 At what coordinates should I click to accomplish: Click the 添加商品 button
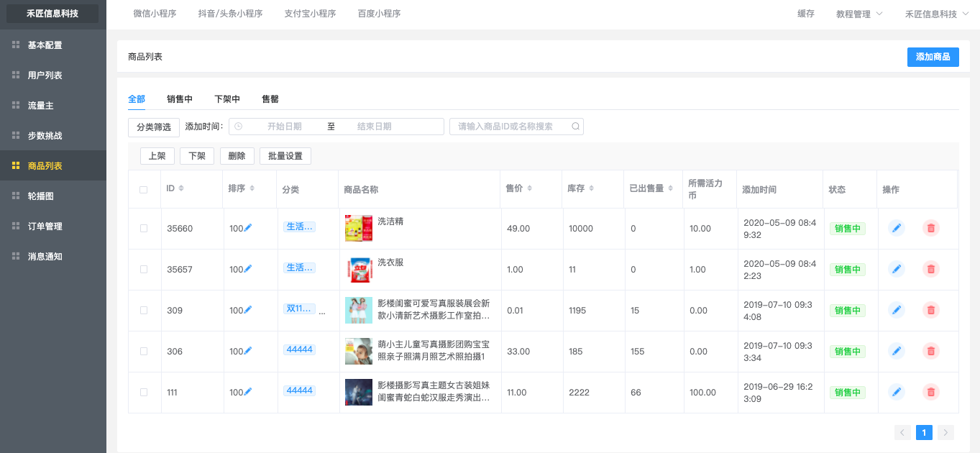coord(933,57)
